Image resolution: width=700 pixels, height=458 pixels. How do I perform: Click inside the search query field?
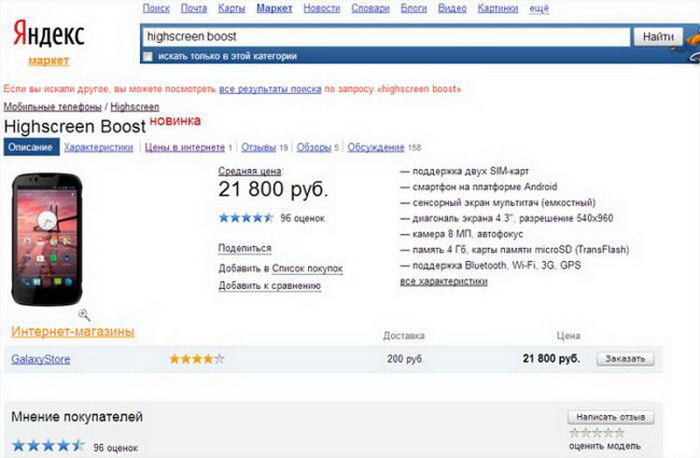pyautogui.click(x=385, y=36)
